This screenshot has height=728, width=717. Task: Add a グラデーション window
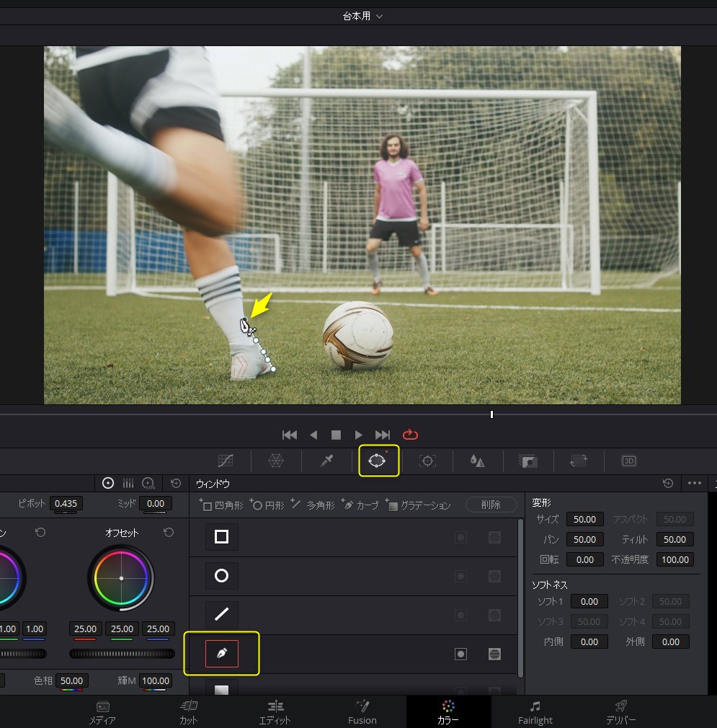pos(418,505)
